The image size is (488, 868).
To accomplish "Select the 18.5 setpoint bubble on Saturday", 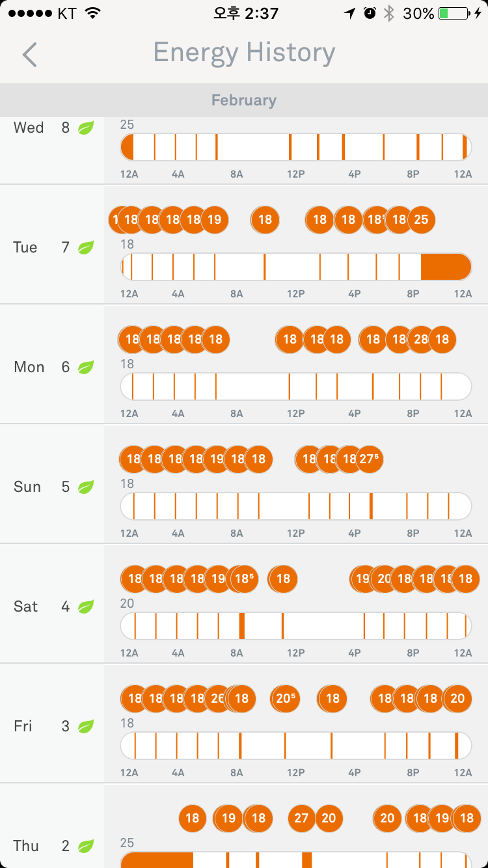I will point(245,578).
